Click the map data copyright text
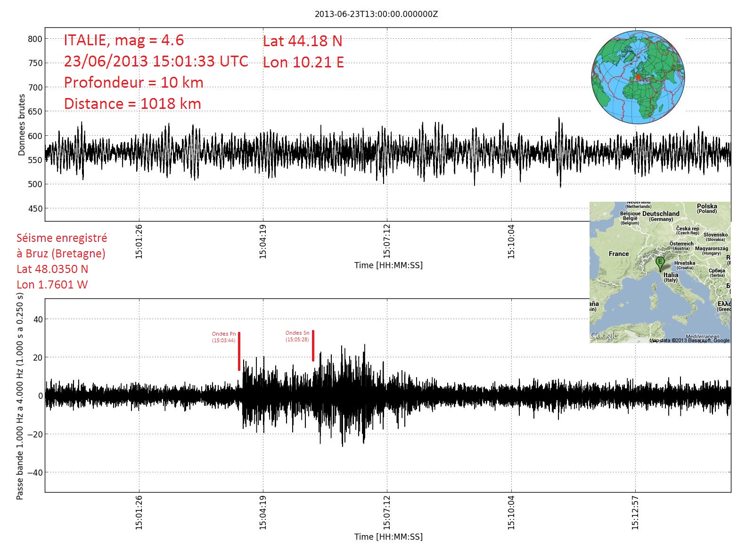 tap(689, 340)
